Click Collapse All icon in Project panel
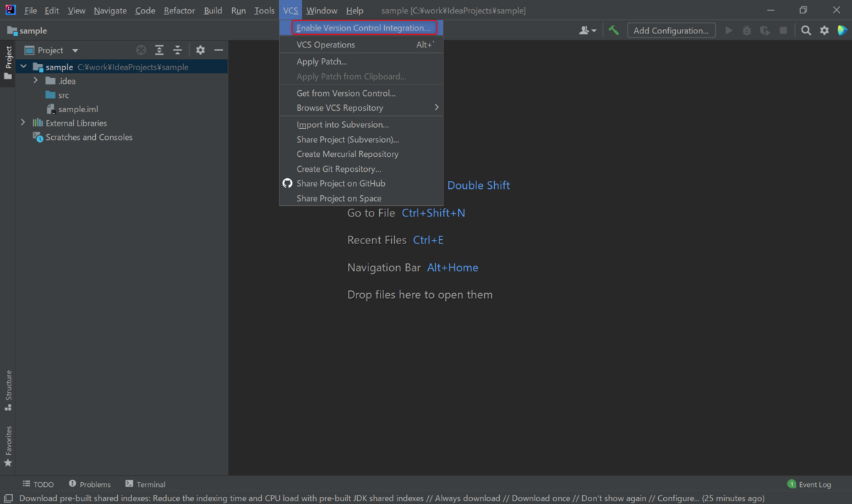This screenshot has height=504, width=852. [177, 50]
